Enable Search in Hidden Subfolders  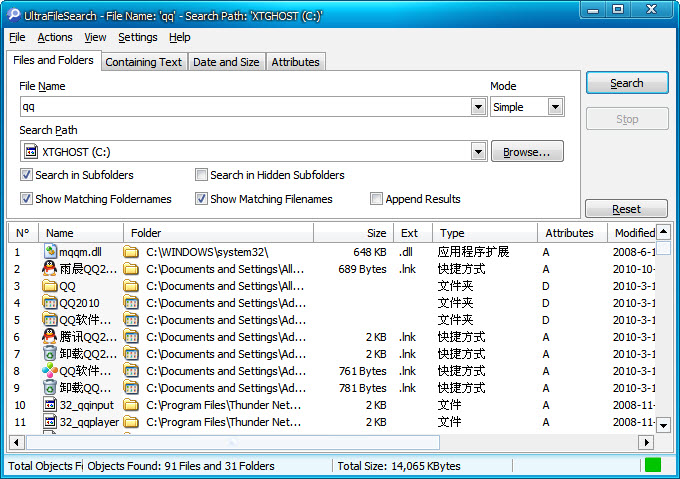pos(201,175)
